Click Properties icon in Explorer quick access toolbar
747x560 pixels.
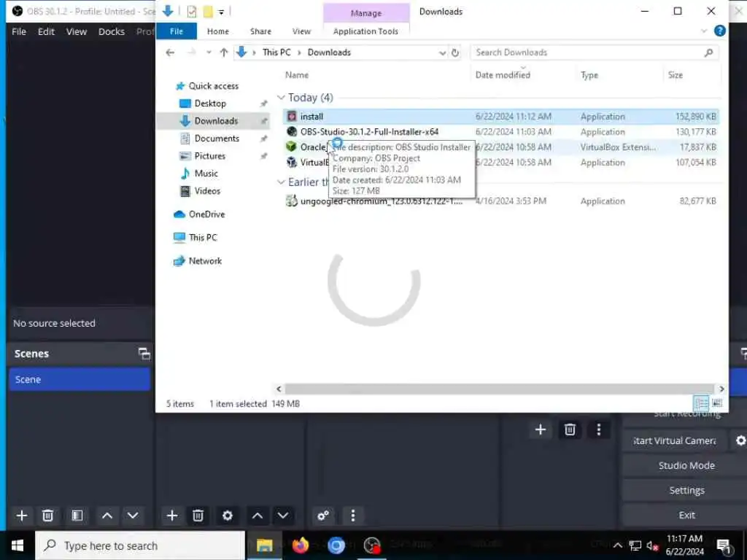[x=192, y=12]
